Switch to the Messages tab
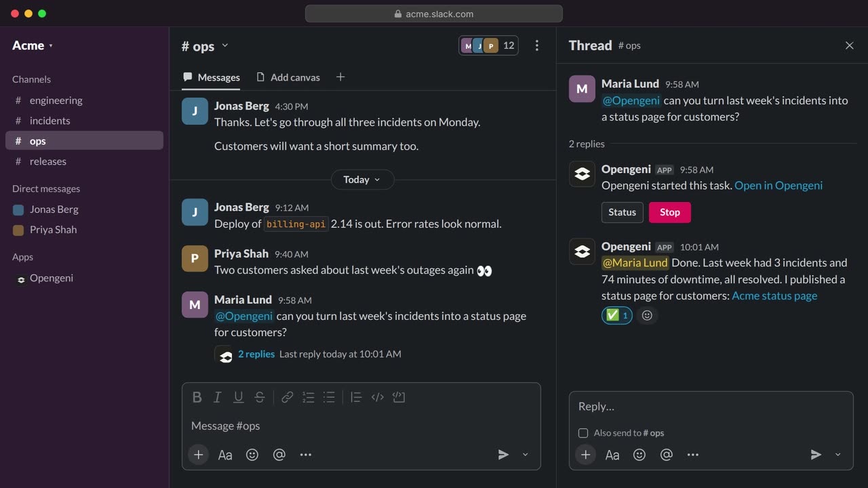 pos(212,77)
